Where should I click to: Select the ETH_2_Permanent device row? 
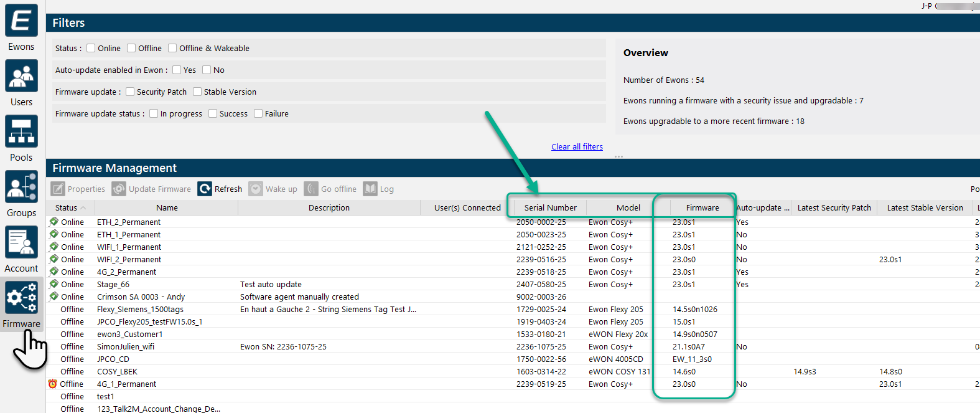click(x=129, y=222)
